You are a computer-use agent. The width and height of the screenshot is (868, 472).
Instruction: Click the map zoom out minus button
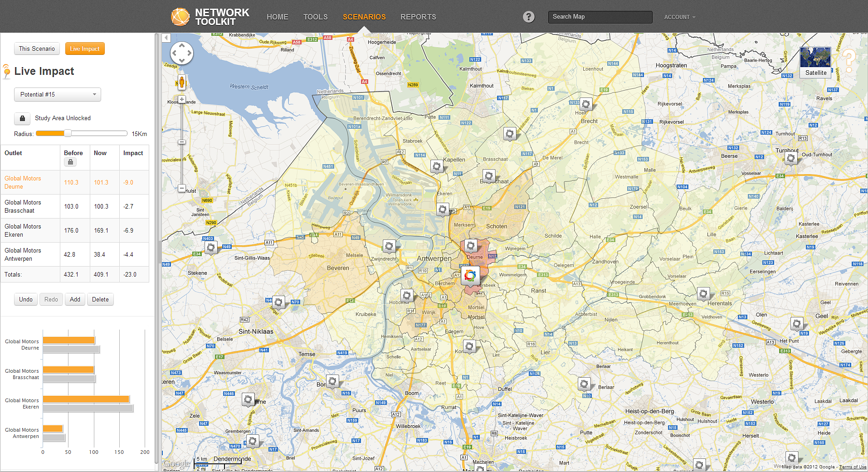(182, 188)
